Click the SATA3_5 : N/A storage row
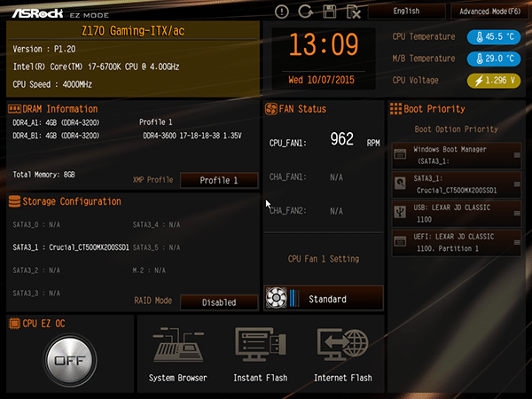Viewport: 532px width, 399px height. pos(156,247)
